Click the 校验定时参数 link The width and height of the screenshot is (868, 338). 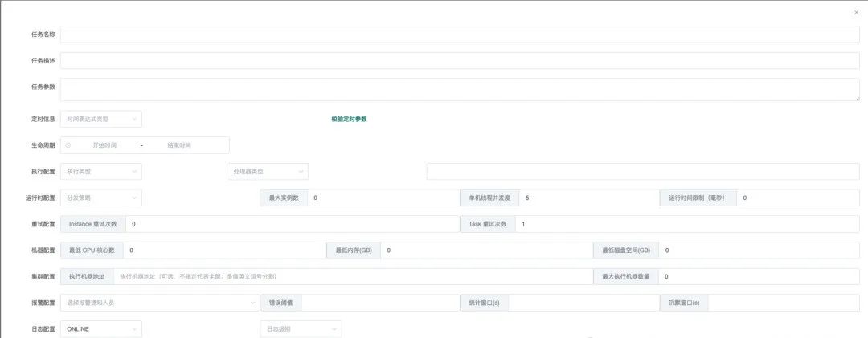[x=349, y=119]
